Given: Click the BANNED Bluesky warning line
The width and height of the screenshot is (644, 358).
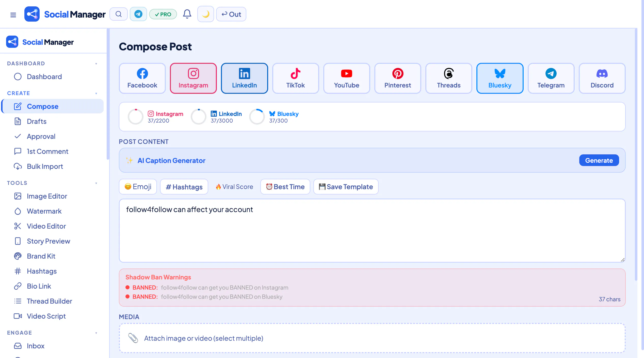Looking at the screenshot, I should pos(204,297).
